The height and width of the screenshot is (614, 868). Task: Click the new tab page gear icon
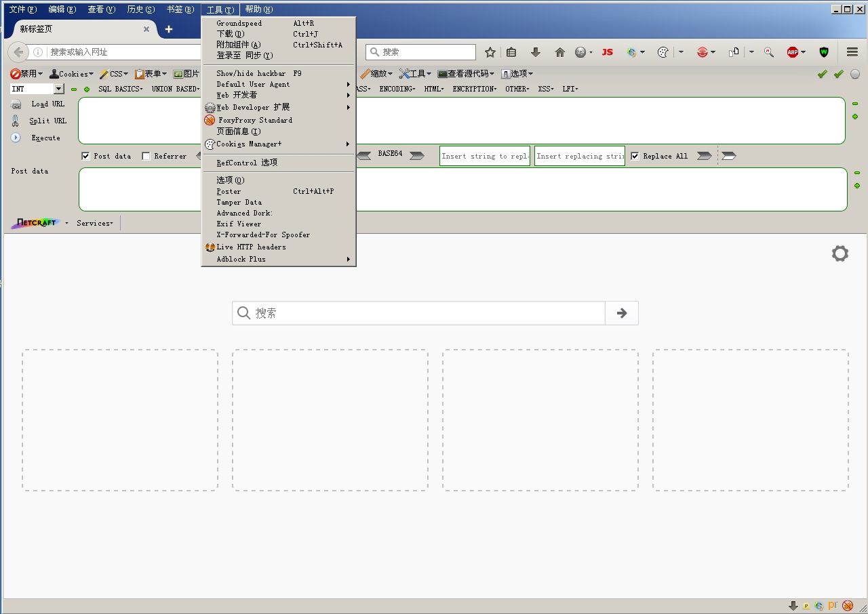(840, 253)
